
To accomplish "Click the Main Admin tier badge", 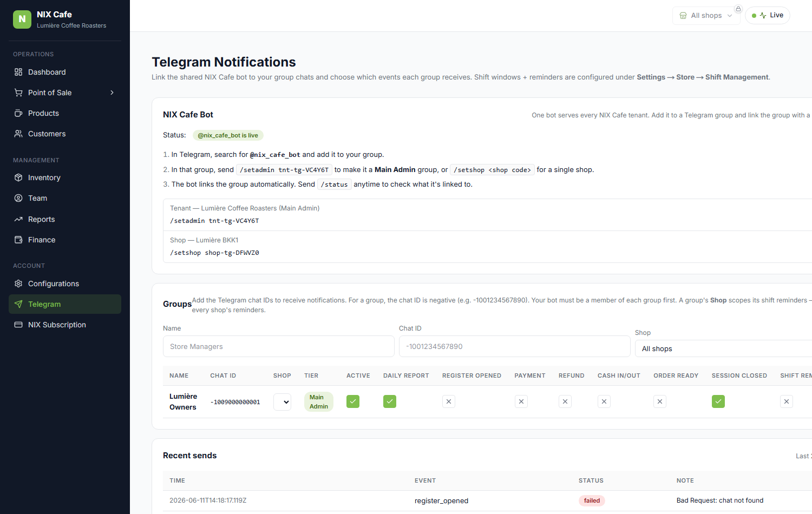I will tap(319, 402).
